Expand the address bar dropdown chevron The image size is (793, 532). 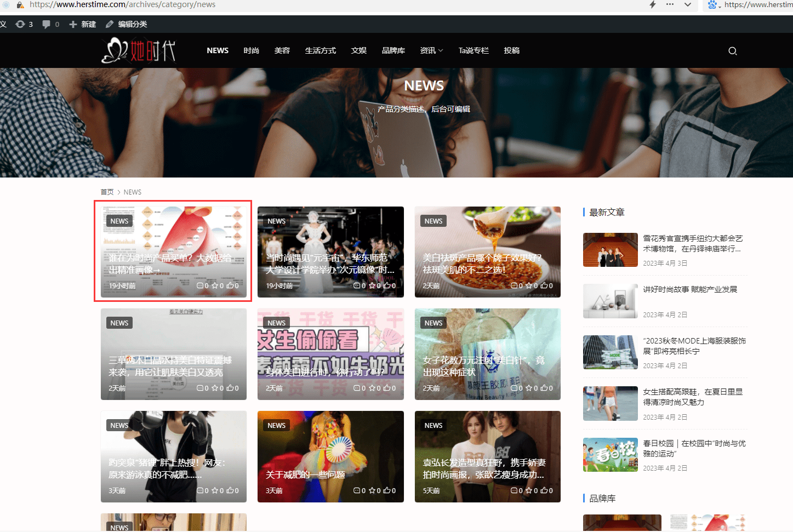(688, 4)
